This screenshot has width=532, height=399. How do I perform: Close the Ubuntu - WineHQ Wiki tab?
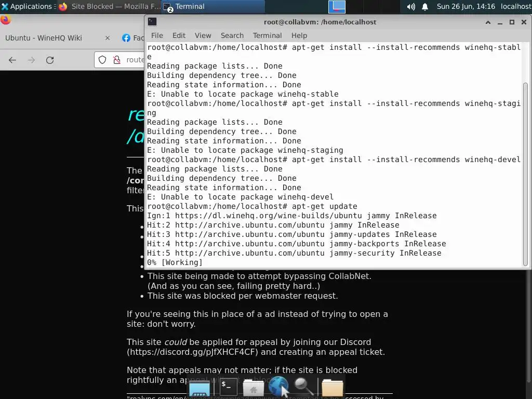pos(108,38)
